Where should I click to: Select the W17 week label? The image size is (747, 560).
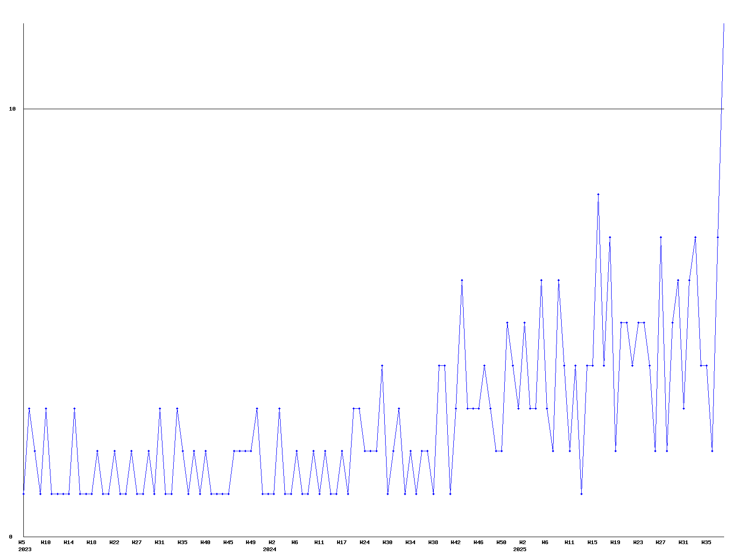pyautogui.click(x=342, y=542)
